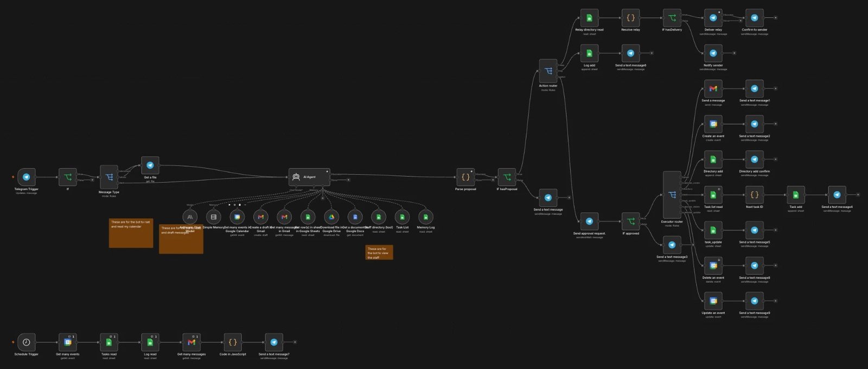Image resolution: width=868 pixels, height=369 pixels.
Task: Open the Code in JavaScript node
Action: pyautogui.click(x=233, y=342)
